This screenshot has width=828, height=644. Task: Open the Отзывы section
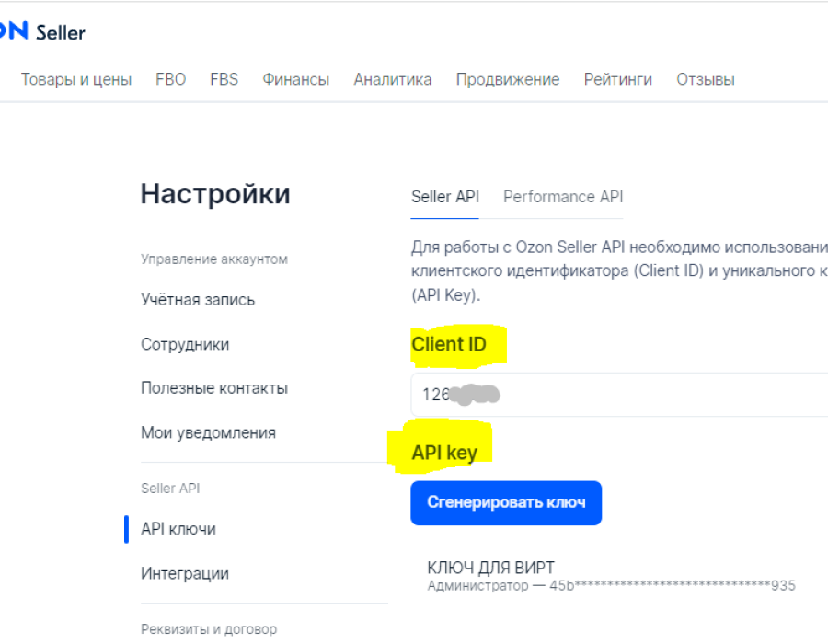coord(706,79)
